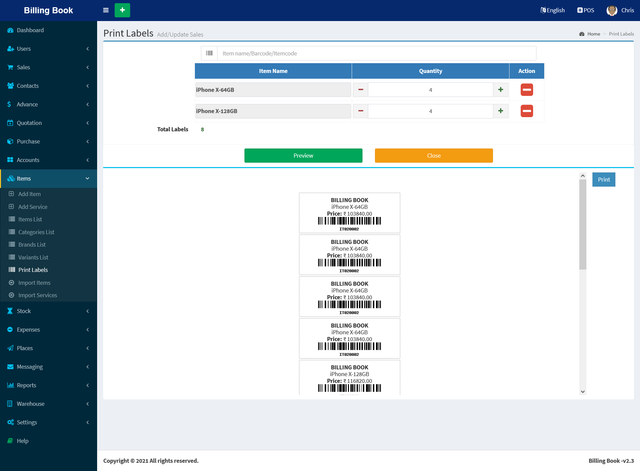Screen dimensions: 640x471
Task: Click the Settings gears icon
Action: 10,422
